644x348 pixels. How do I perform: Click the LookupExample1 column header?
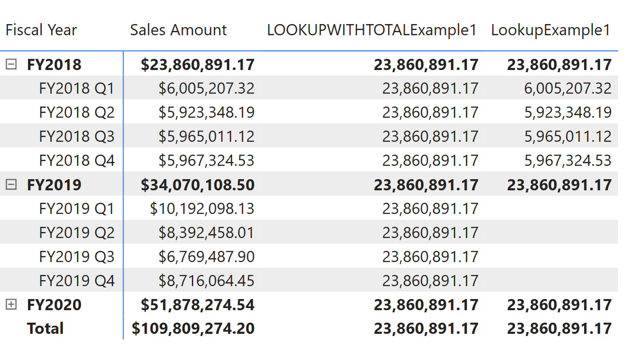pyautogui.click(x=551, y=30)
